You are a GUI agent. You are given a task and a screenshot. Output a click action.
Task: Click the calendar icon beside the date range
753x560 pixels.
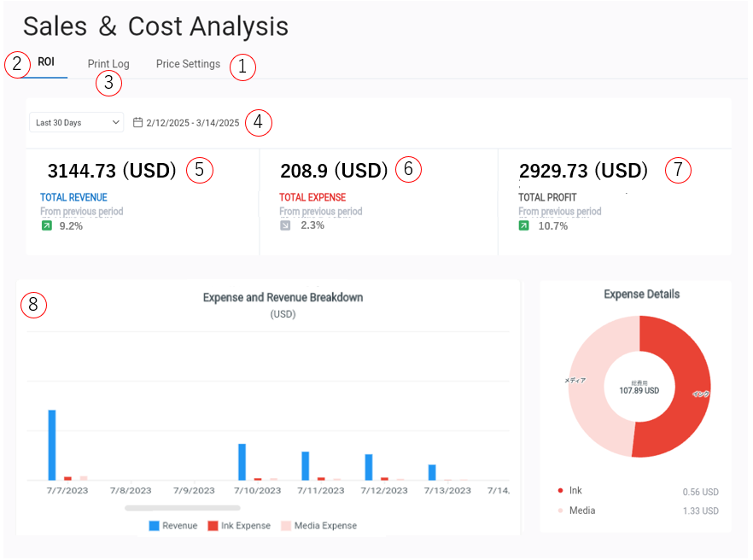(x=138, y=123)
